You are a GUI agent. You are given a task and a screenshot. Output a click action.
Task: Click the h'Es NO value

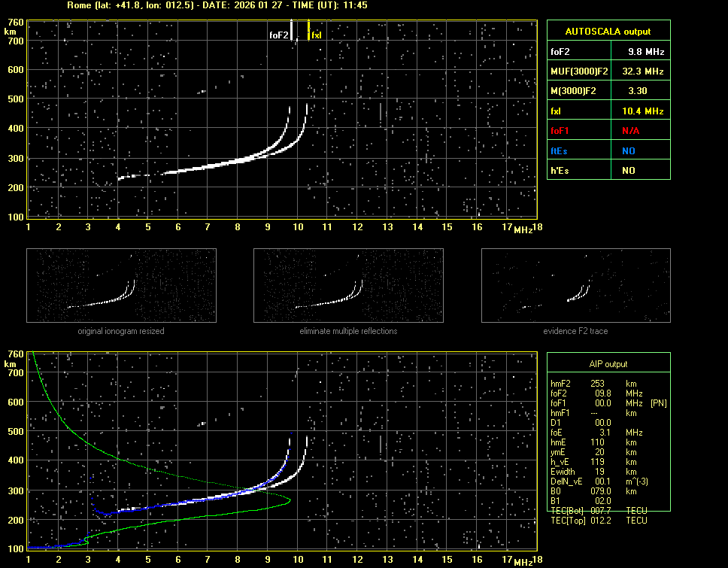click(629, 171)
